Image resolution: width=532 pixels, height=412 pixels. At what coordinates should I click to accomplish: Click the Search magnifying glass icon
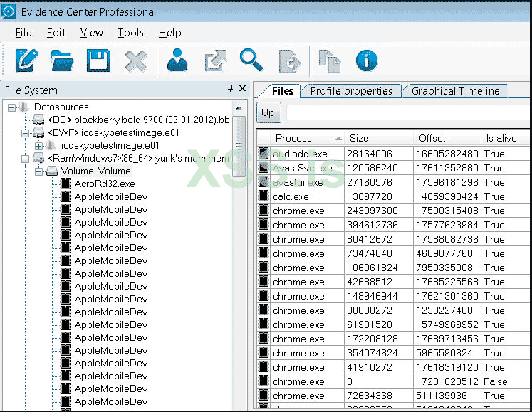click(x=251, y=60)
